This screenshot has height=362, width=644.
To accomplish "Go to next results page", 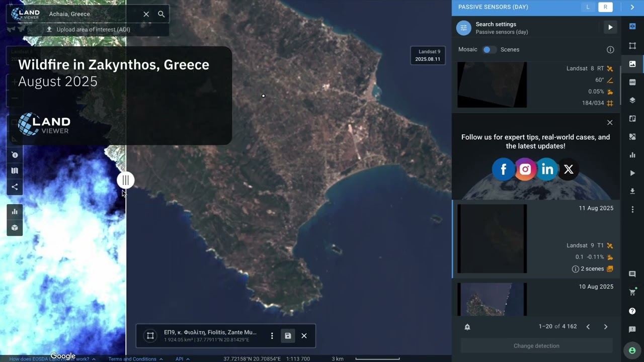I will click(x=605, y=327).
